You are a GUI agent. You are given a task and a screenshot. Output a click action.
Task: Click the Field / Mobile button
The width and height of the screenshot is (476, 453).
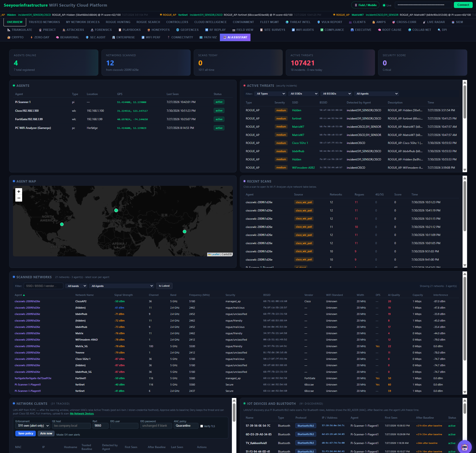(x=365, y=5)
